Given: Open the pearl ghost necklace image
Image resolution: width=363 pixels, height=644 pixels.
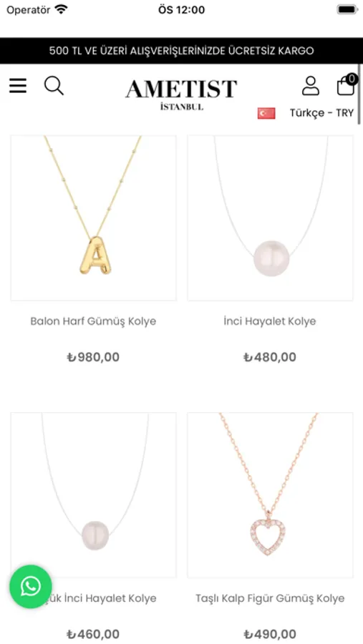Looking at the screenshot, I should (270, 218).
